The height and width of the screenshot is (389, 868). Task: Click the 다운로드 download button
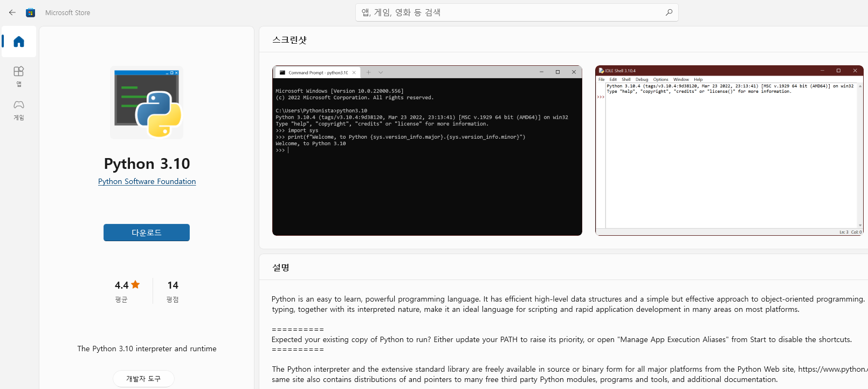(147, 233)
